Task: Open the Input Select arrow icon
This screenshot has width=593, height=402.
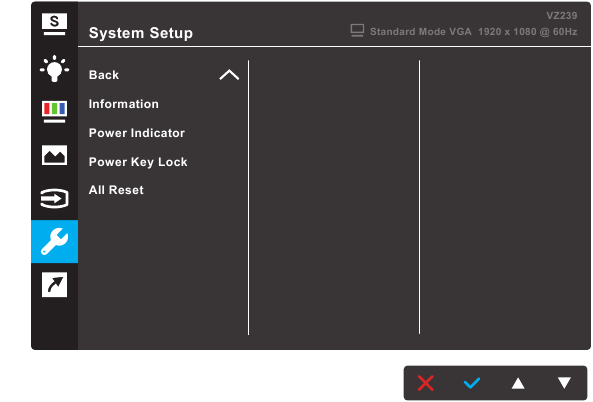Action: 54,198
